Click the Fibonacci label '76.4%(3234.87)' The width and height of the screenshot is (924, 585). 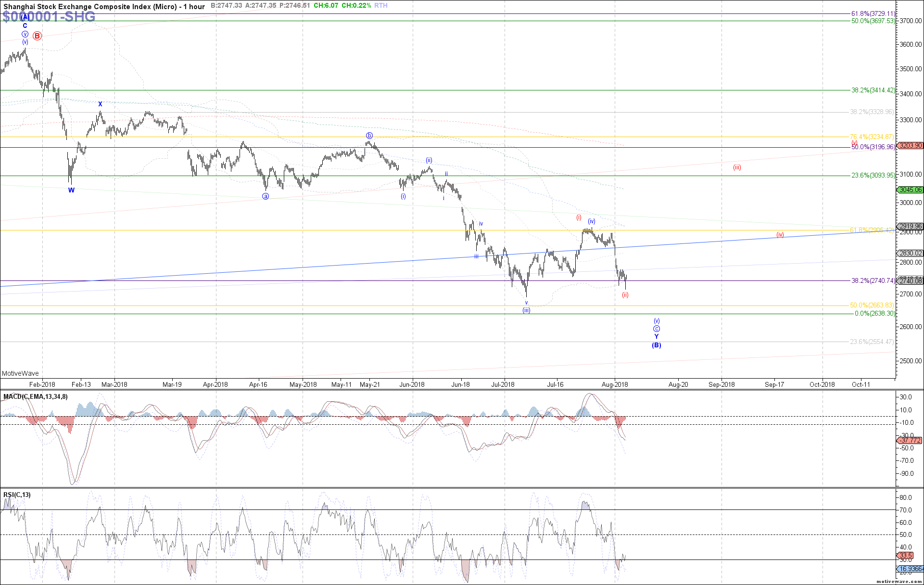click(x=872, y=137)
